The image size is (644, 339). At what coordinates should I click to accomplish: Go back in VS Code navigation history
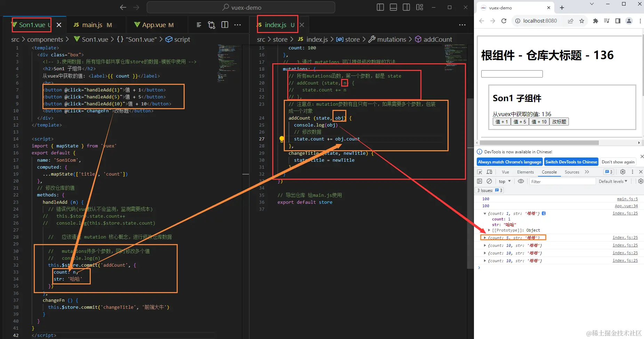pyautogui.click(x=123, y=7)
